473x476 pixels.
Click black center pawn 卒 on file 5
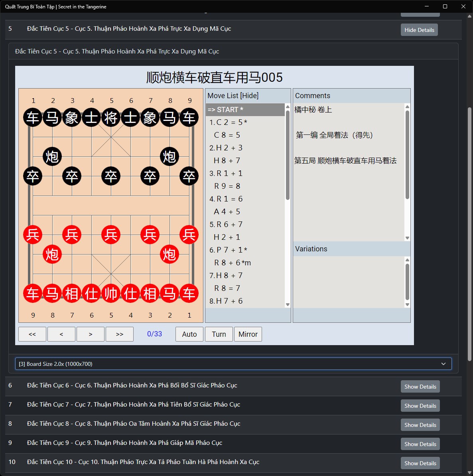click(x=111, y=176)
